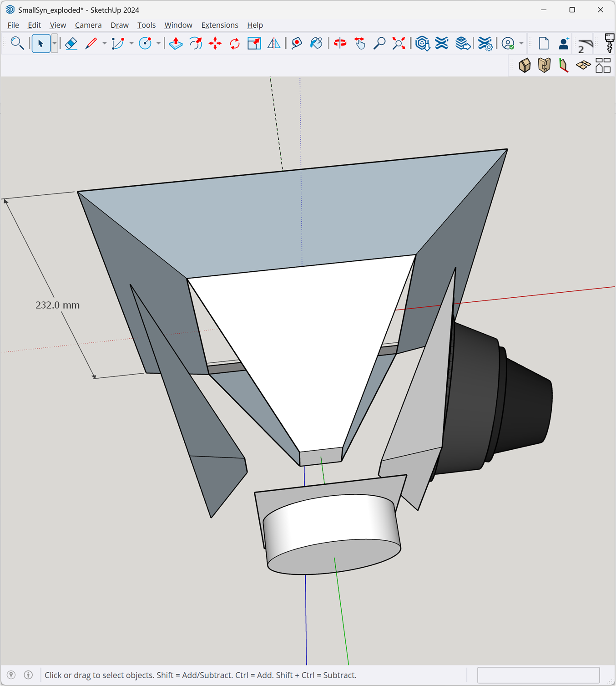Viewport: 616px width, 686px height.
Task: Switch to Iso view icon
Action: pos(525,66)
